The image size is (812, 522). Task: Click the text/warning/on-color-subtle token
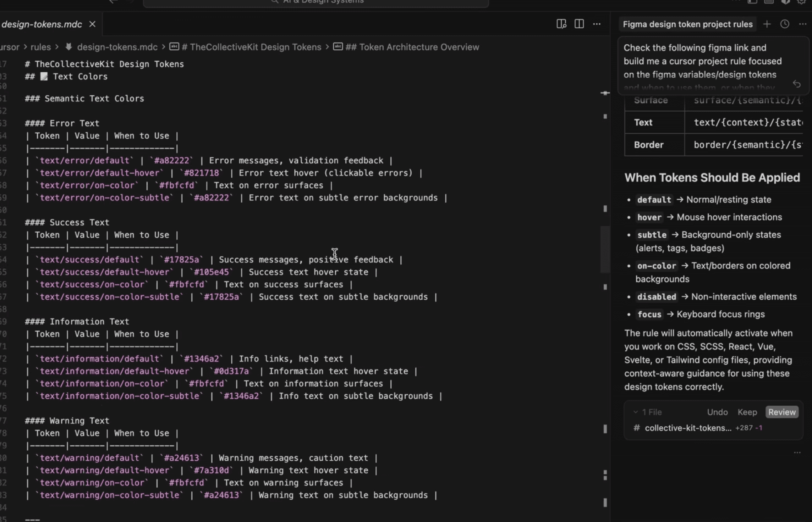tap(109, 495)
